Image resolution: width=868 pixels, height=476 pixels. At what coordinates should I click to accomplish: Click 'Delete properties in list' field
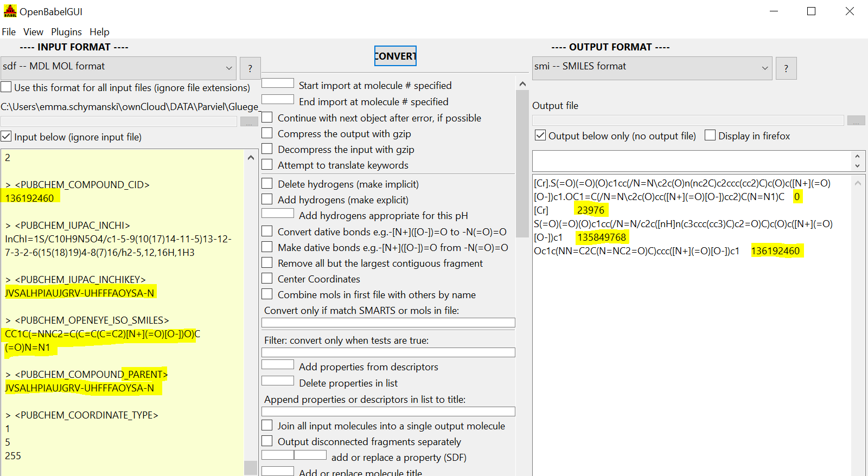pos(278,381)
